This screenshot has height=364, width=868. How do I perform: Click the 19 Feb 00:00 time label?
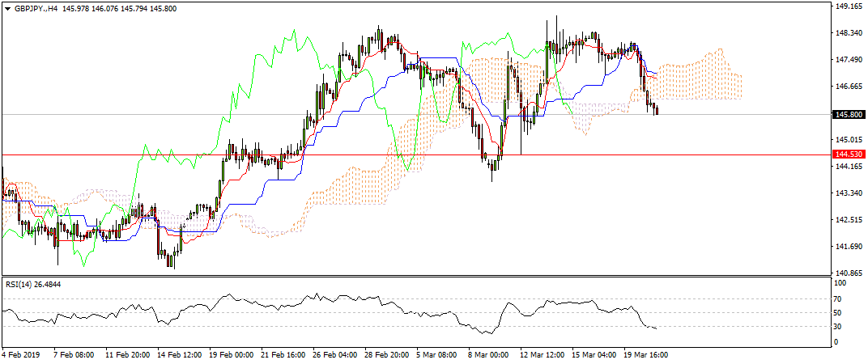point(232,354)
